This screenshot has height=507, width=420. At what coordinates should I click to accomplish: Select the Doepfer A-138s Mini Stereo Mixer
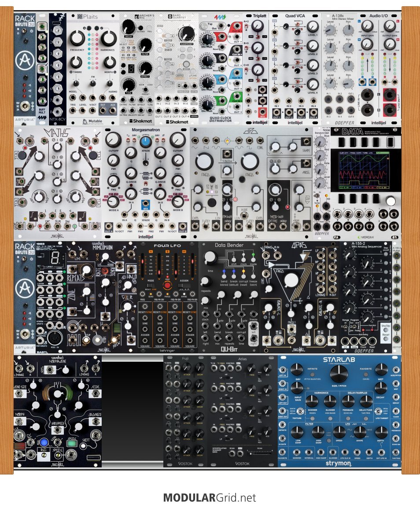pos(339,69)
